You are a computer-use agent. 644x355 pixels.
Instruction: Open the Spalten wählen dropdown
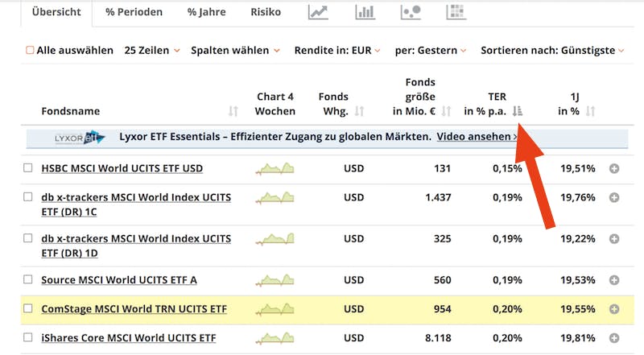tap(235, 51)
